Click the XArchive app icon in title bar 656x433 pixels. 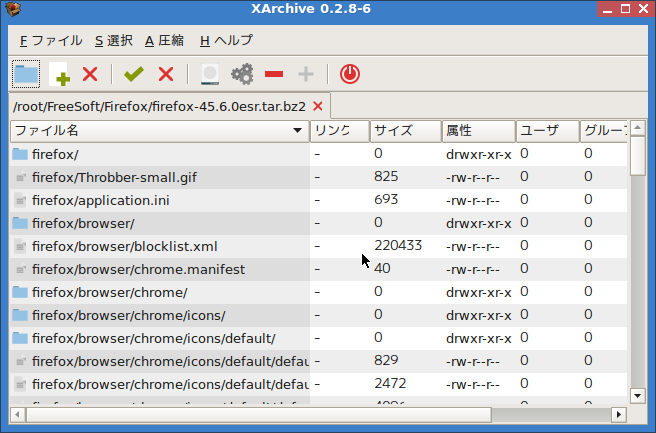(x=13, y=8)
